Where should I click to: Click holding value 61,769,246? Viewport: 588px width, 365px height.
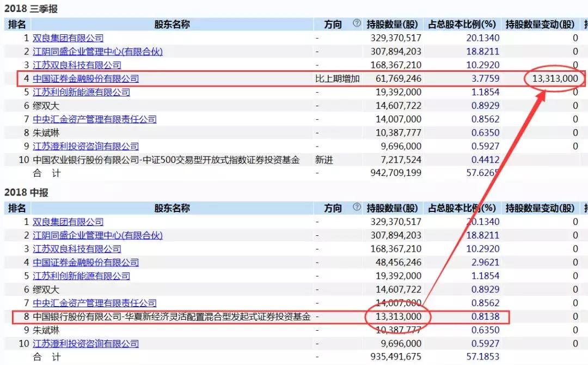coord(398,78)
